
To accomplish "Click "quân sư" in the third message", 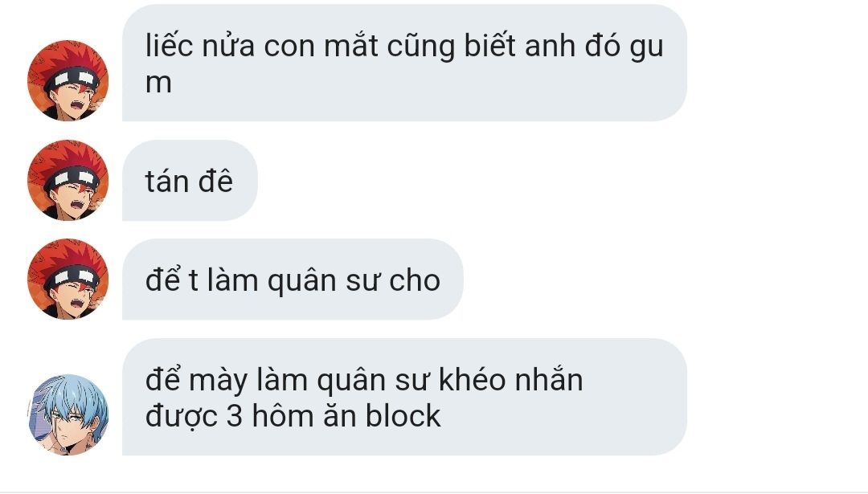I will click(x=326, y=280).
